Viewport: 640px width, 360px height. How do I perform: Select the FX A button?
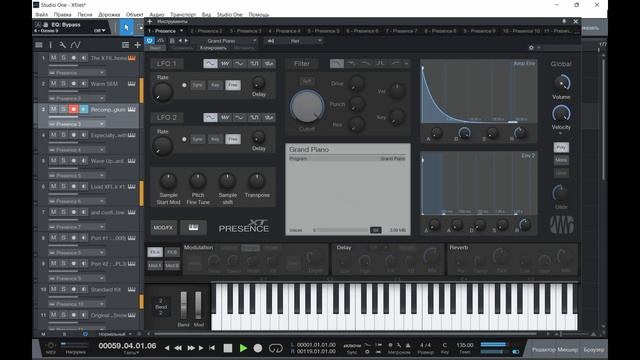coord(155,252)
